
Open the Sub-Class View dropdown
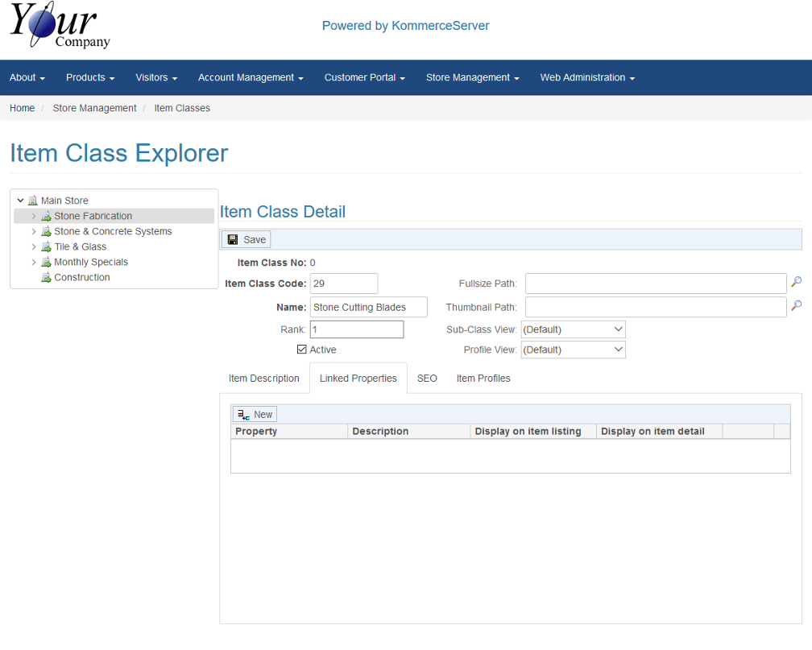click(573, 329)
